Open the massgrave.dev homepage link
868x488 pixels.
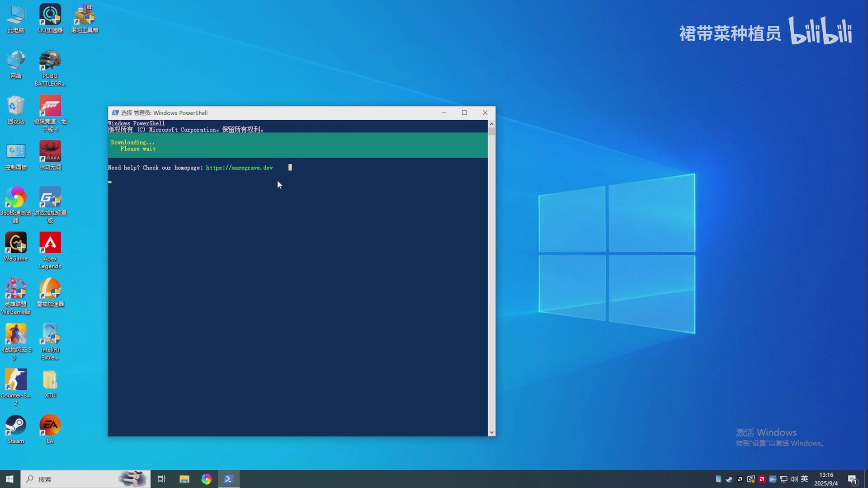click(x=239, y=168)
